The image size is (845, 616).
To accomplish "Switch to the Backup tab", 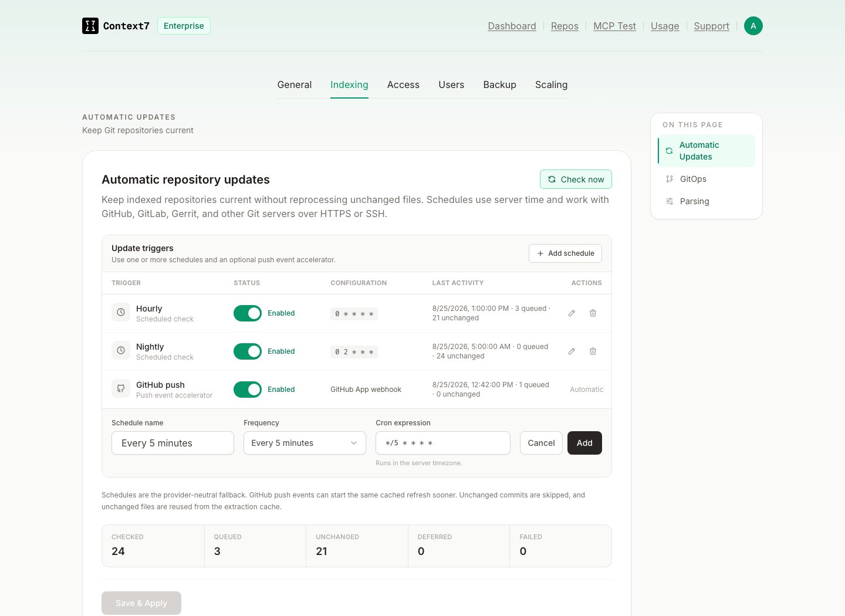I will click(499, 84).
